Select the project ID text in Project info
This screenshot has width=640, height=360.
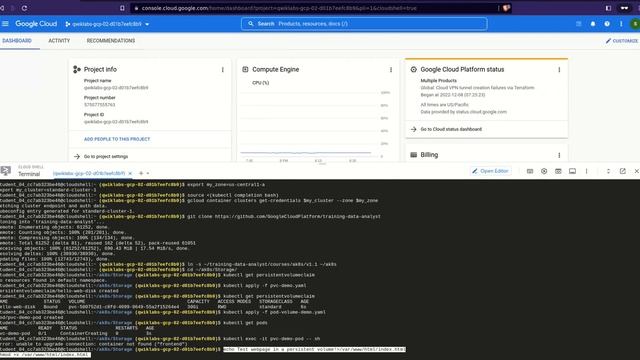[x=116, y=122]
